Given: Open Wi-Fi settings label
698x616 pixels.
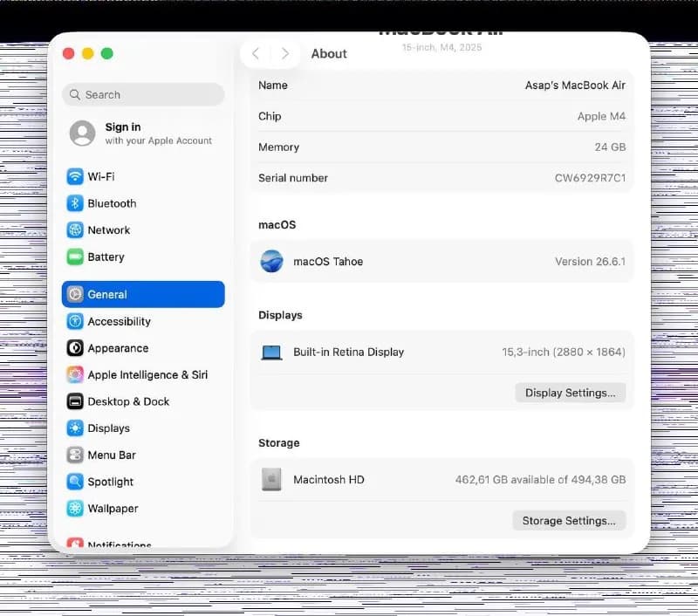Looking at the screenshot, I should [x=101, y=177].
